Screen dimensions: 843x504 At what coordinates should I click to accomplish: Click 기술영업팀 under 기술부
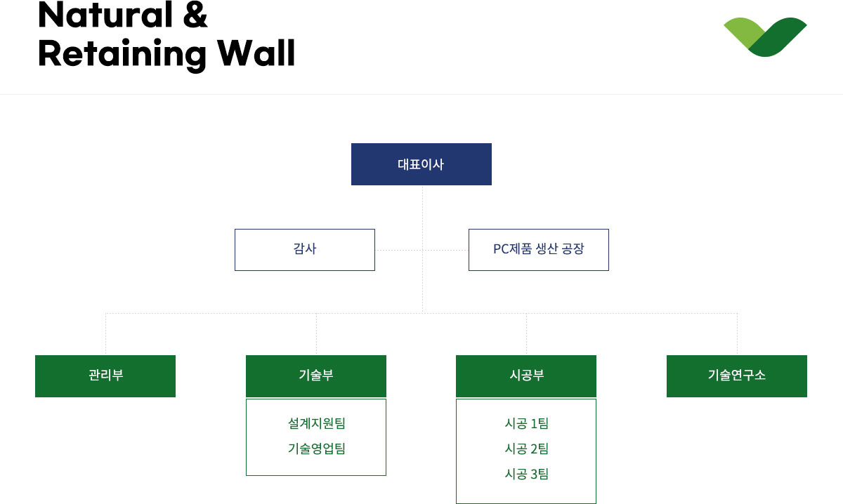click(x=316, y=449)
